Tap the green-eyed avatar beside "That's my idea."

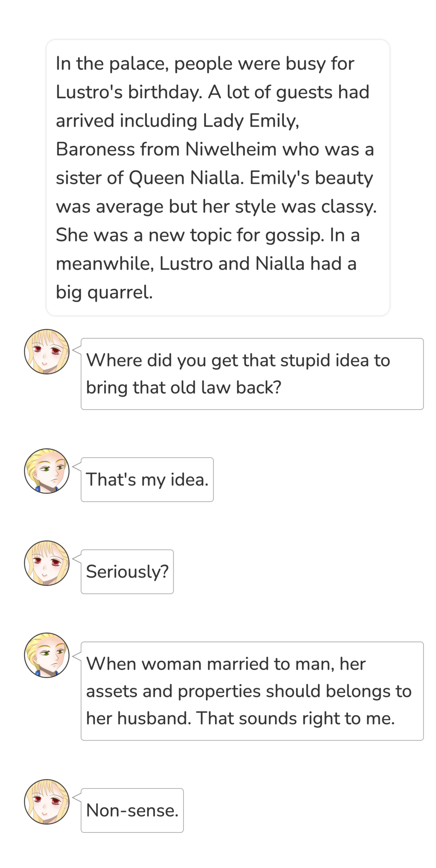(x=46, y=471)
